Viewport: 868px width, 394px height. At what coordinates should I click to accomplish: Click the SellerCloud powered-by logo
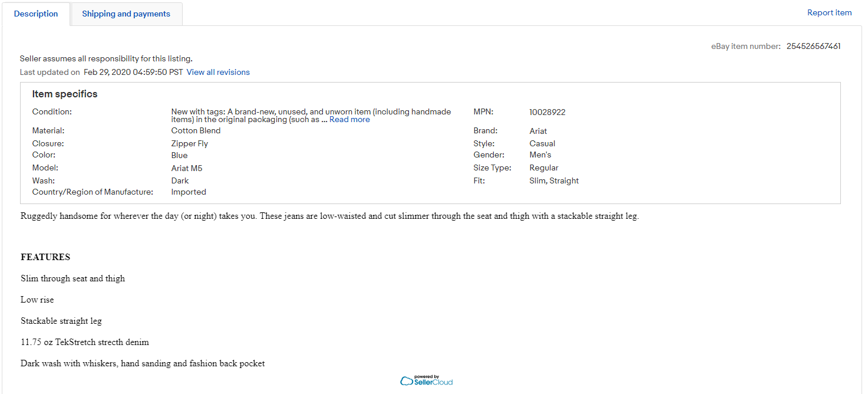(x=426, y=380)
